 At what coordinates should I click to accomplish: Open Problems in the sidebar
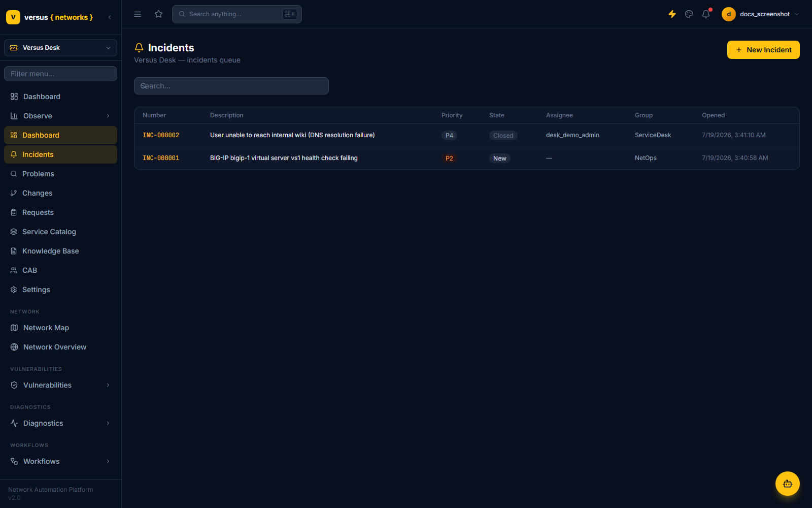point(60,174)
